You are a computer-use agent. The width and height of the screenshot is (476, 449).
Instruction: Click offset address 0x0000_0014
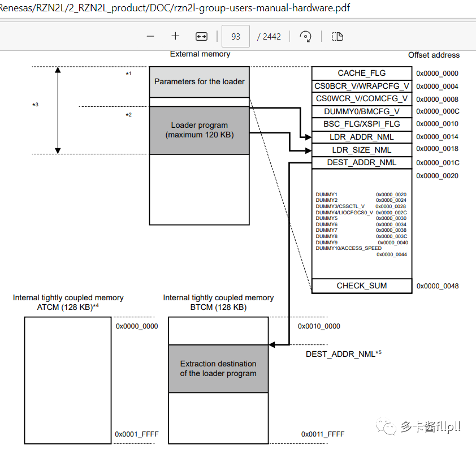click(x=437, y=137)
